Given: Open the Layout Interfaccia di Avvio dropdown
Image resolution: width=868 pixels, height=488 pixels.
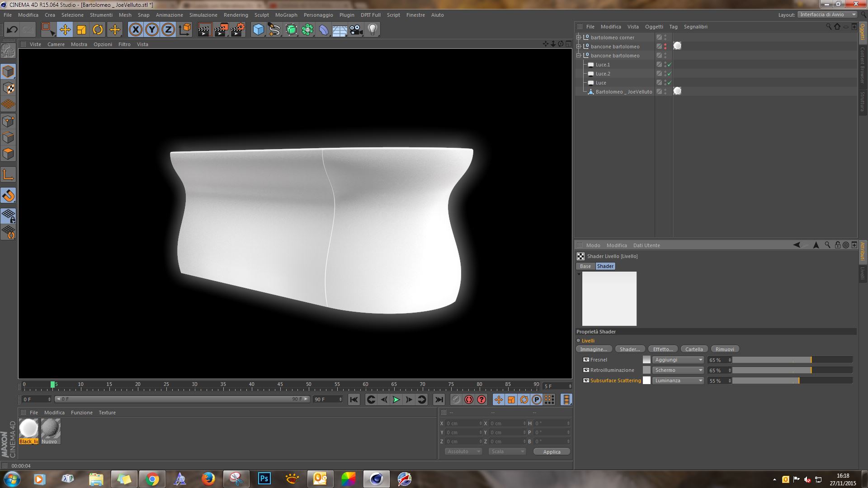Looking at the screenshot, I should click(x=827, y=14).
